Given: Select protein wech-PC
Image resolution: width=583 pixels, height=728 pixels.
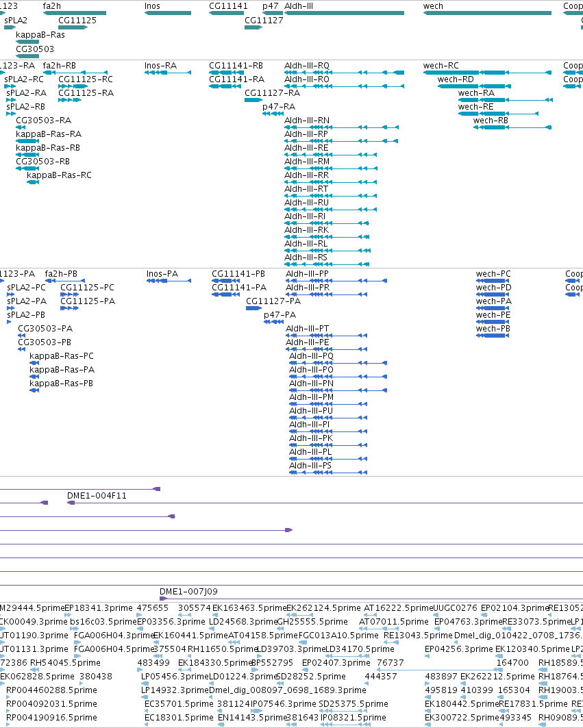Looking at the screenshot, I should (493, 274).
